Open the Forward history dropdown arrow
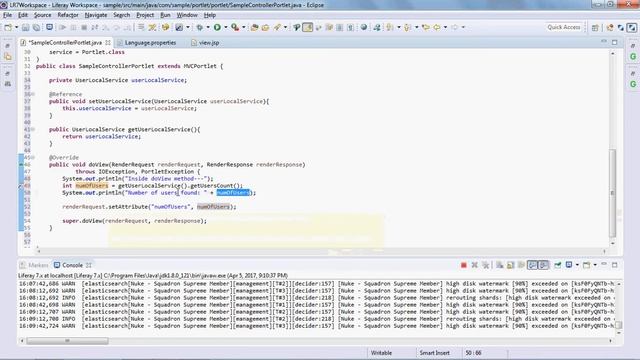 point(463,27)
